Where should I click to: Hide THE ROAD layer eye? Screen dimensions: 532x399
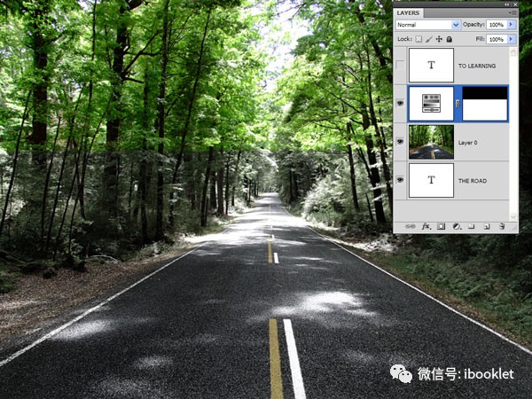tap(401, 180)
